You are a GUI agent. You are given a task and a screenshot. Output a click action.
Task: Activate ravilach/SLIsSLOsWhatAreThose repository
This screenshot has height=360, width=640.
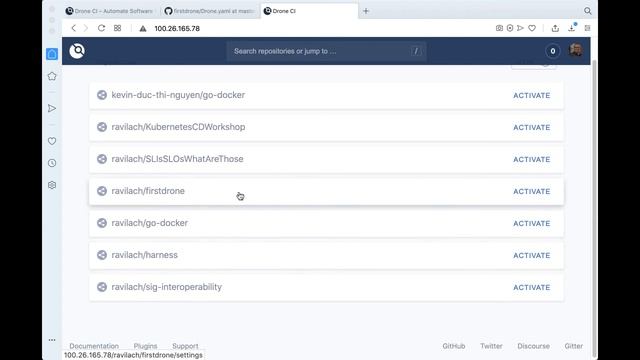coord(531,160)
